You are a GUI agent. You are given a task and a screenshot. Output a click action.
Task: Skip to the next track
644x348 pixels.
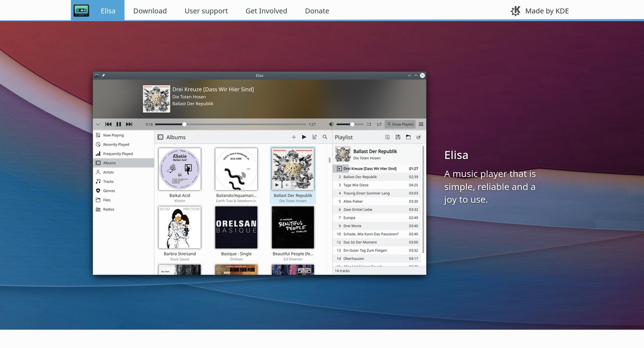pyautogui.click(x=129, y=124)
